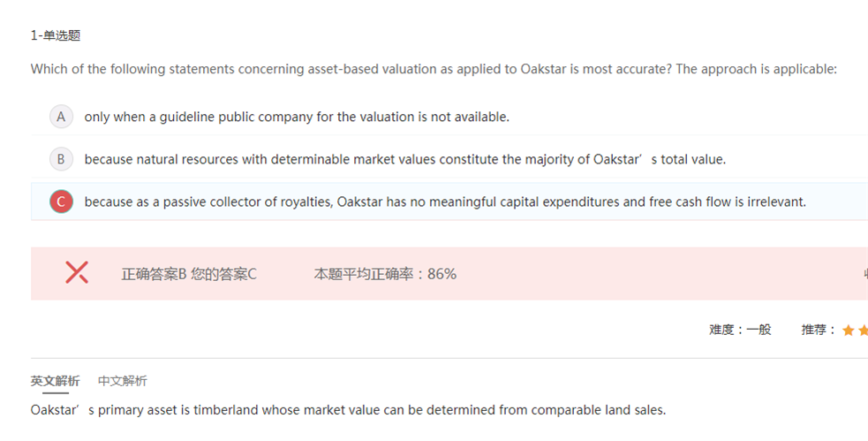Open the 中文解析 tab
Image resolution: width=868 pixels, height=441 pixels.
coord(123,381)
